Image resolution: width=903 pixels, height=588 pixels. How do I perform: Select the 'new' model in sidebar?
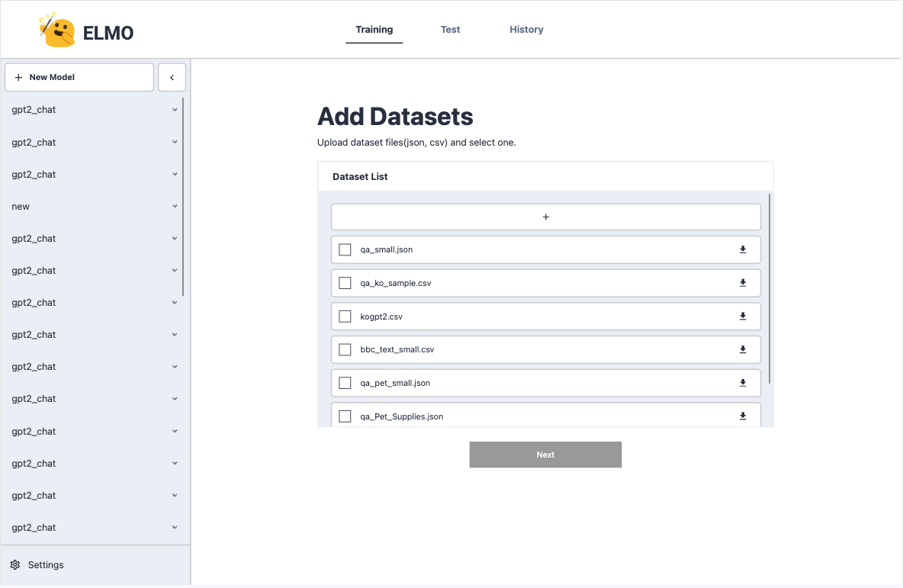21,206
